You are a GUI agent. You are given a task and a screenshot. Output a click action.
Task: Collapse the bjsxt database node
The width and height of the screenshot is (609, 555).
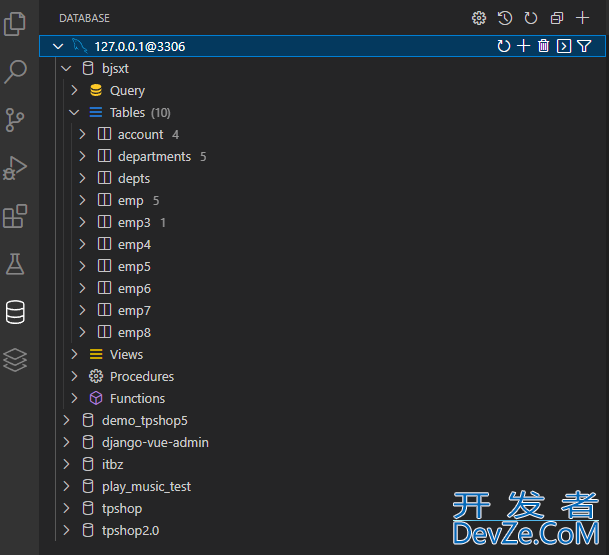point(66,68)
